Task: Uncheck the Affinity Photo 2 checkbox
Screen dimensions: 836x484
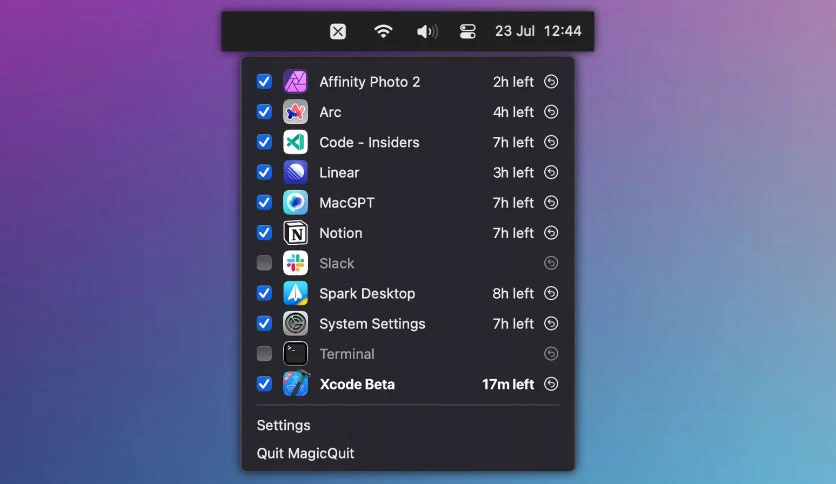Action: click(264, 82)
